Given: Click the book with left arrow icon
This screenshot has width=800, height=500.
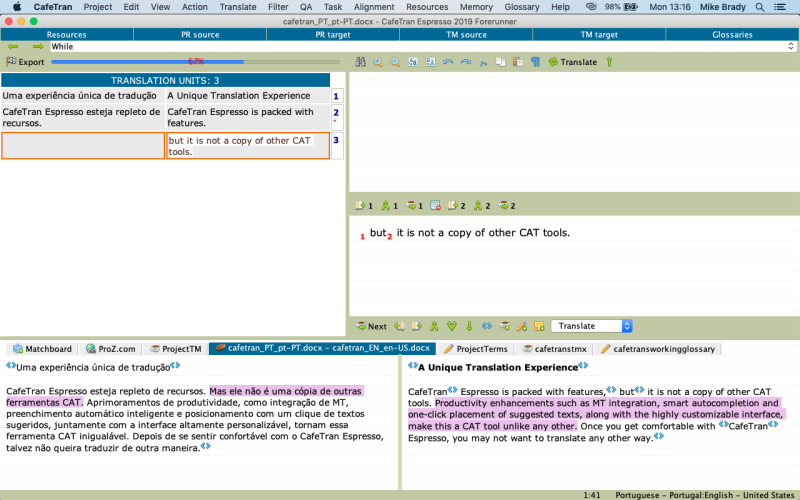Looking at the screenshot, I should (x=399, y=326).
